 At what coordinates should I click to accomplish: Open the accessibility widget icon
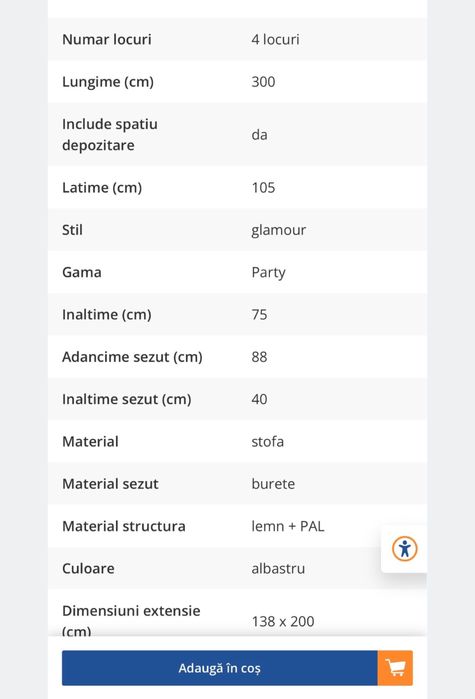[405, 549]
